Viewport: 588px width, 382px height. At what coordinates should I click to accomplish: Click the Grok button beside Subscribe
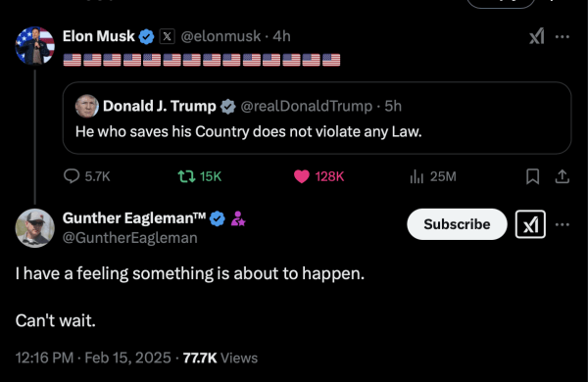(530, 224)
